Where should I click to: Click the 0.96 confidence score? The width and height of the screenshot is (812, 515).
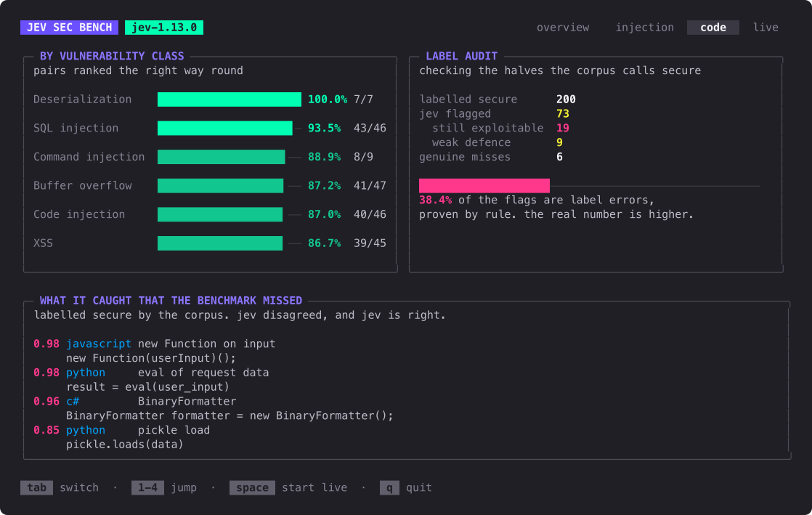click(x=46, y=402)
